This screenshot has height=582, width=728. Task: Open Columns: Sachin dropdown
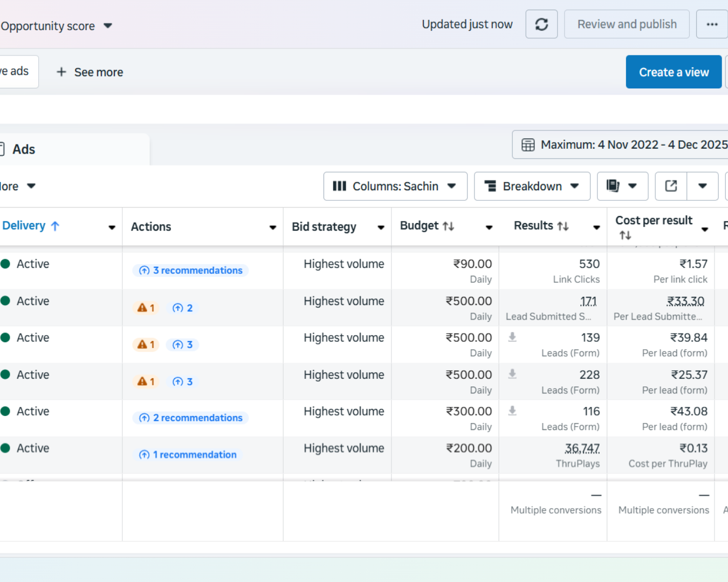click(395, 186)
